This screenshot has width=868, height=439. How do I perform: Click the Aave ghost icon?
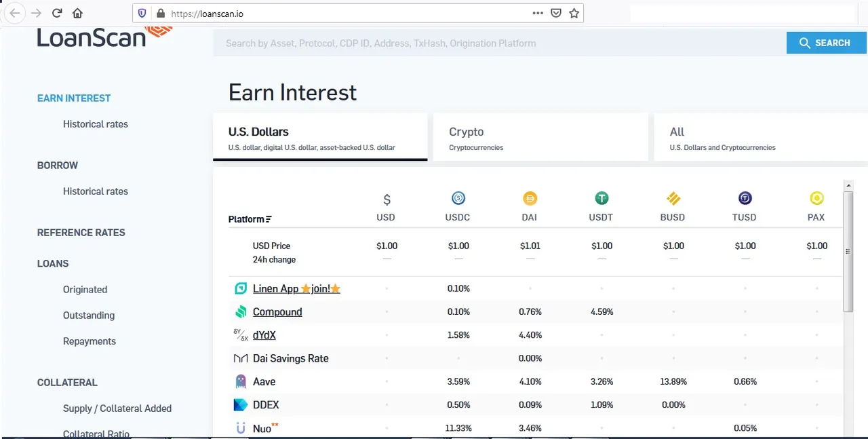(x=240, y=381)
